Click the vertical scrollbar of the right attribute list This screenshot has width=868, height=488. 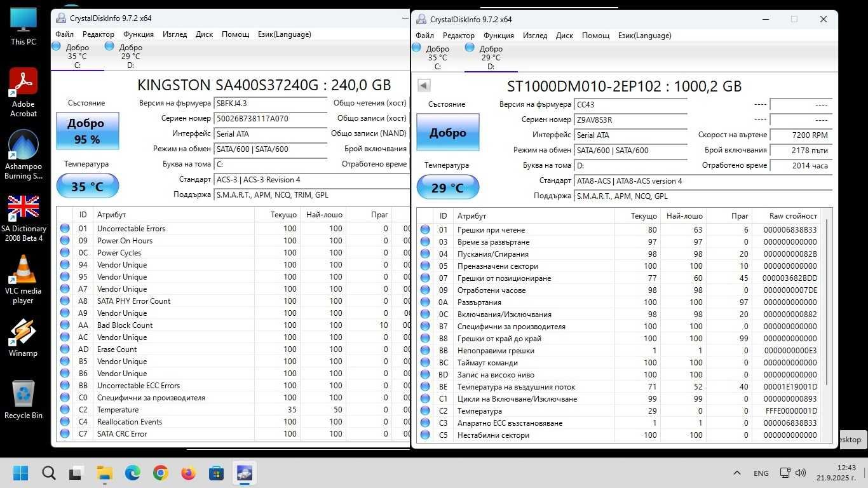(x=826, y=301)
